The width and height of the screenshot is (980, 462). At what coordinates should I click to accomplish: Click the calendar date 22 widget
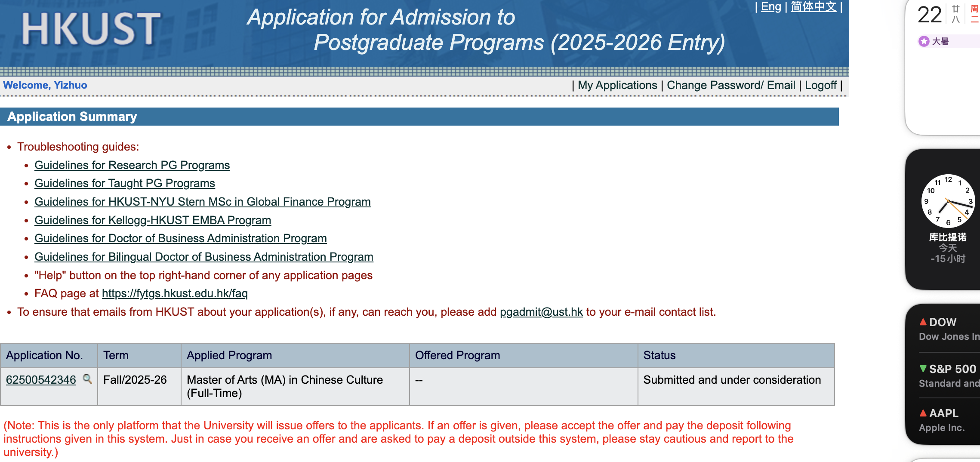(930, 15)
